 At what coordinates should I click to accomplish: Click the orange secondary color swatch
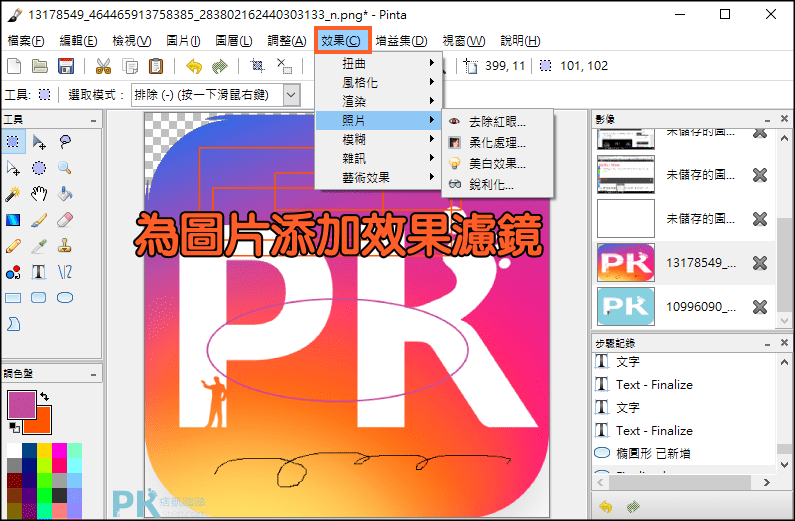[42, 424]
